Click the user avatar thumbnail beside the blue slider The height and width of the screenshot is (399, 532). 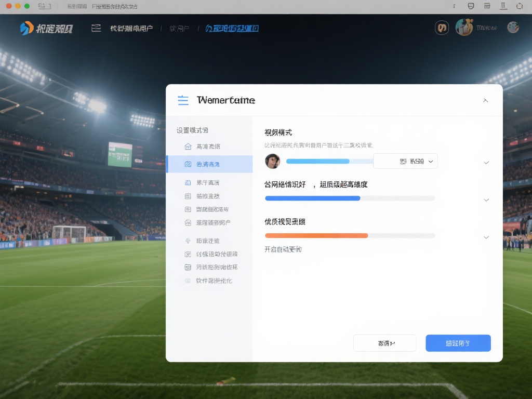pyautogui.click(x=273, y=161)
